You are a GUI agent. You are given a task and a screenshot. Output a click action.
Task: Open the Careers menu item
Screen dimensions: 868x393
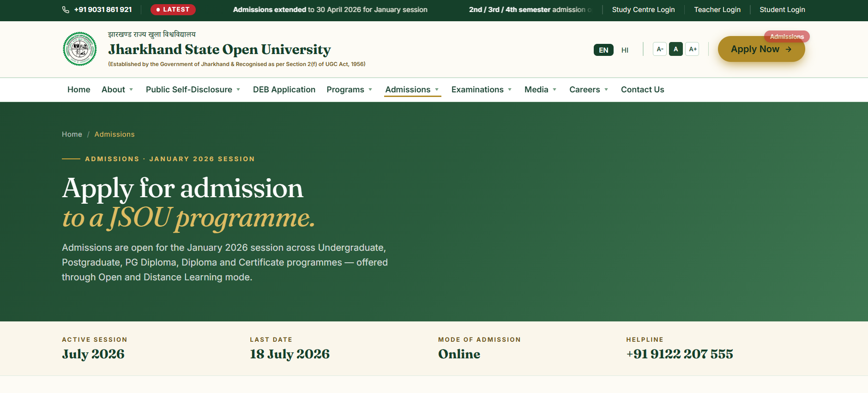(x=585, y=90)
